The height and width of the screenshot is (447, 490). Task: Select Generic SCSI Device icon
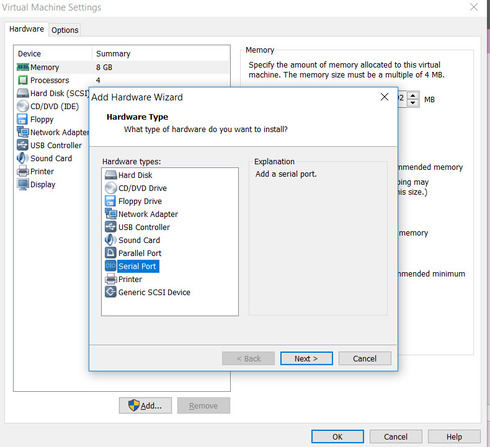[x=111, y=292]
